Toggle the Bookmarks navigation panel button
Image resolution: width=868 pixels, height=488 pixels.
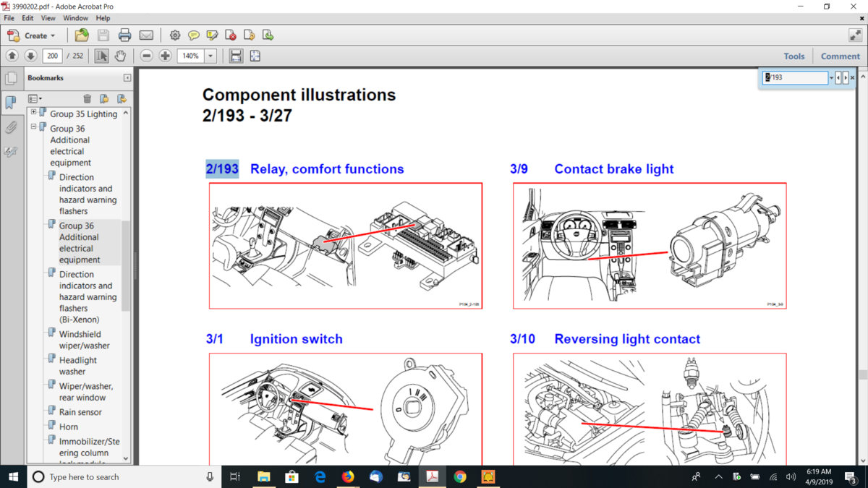11,103
